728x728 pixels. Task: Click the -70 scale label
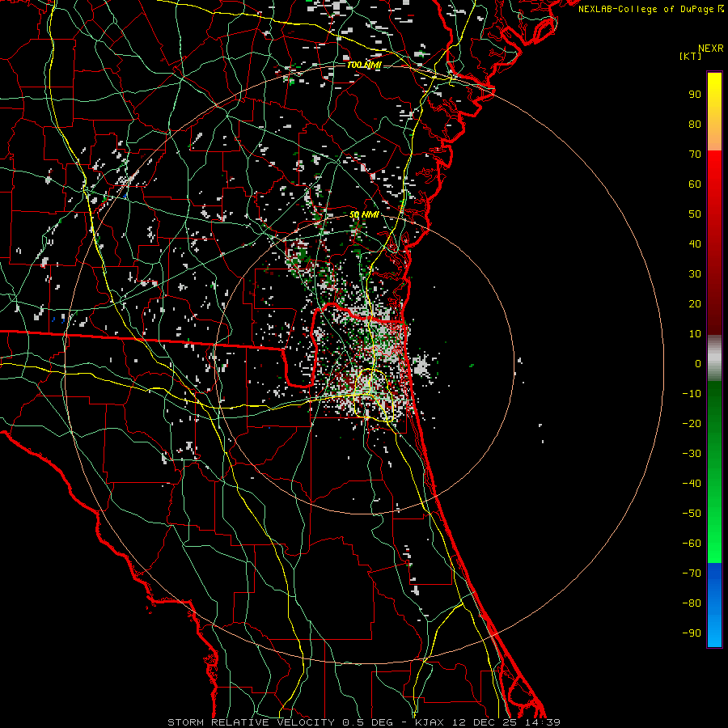click(692, 574)
